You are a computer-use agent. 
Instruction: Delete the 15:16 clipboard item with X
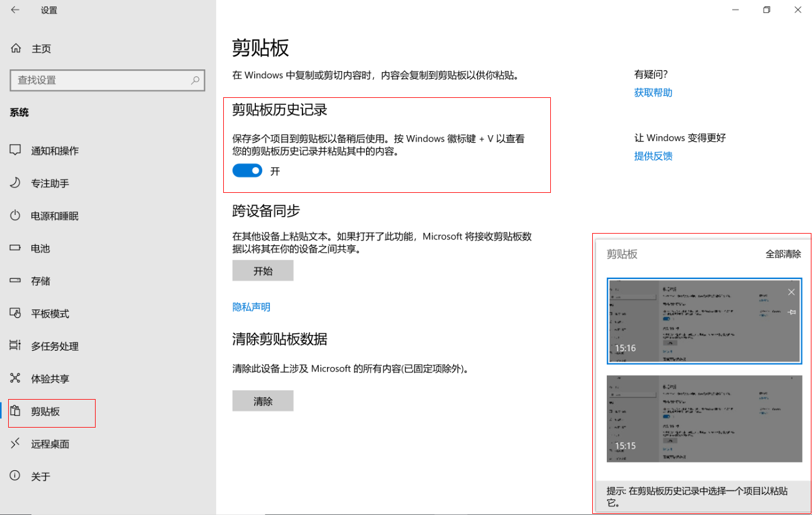[791, 292]
